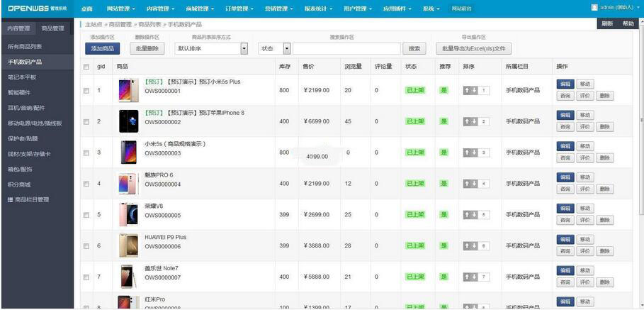Open thumbnail of 魅族PRO 6
Image resolution: width=644 pixels, height=310 pixels.
point(128,183)
